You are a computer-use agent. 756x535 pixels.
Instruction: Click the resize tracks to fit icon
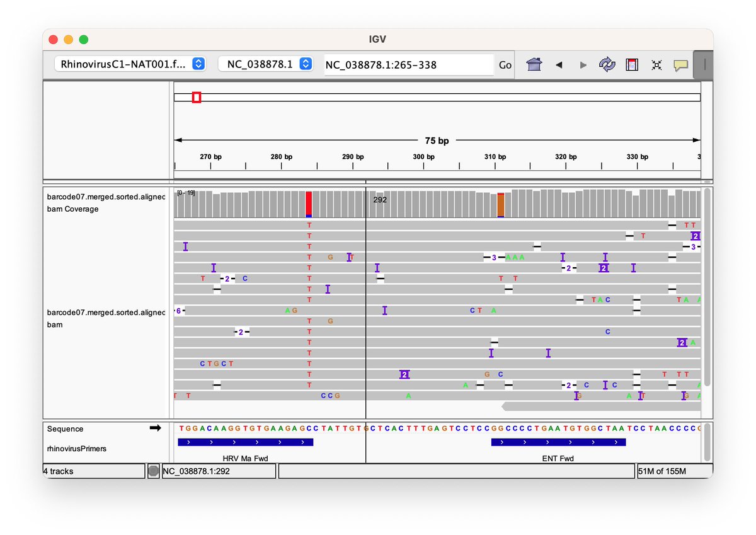656,64
